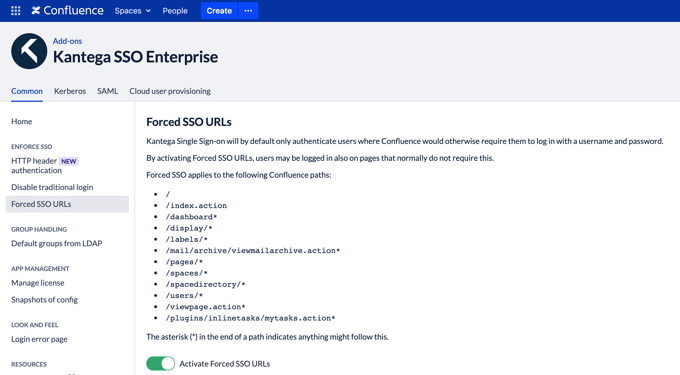Open Default groups from LDAP
This screenshot has width=680, height=375.
click(x=57, y=244)
